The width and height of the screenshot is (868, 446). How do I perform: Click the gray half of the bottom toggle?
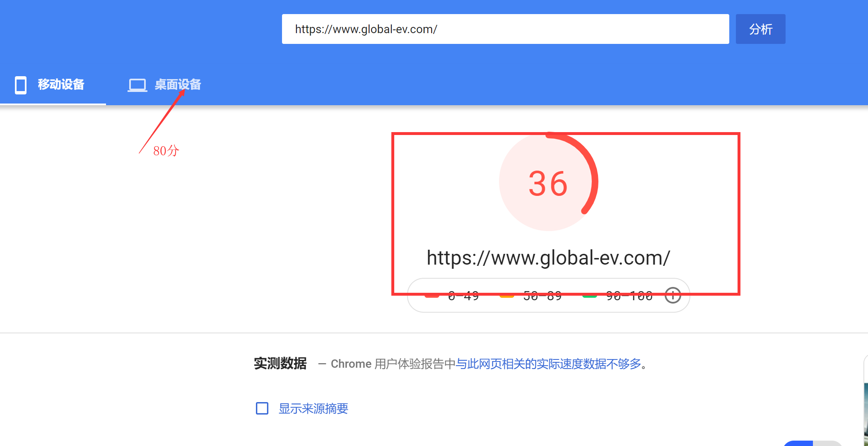(827, 444)
